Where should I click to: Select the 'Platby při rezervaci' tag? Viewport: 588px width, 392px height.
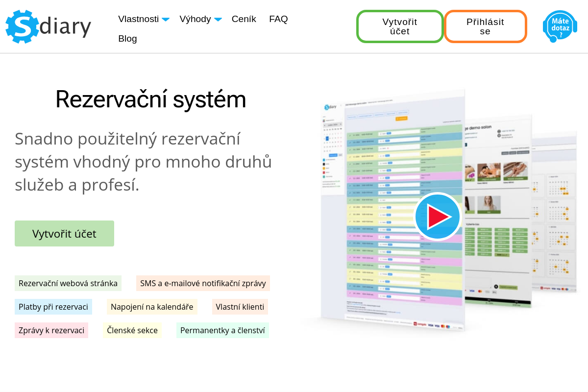(53, 307)
